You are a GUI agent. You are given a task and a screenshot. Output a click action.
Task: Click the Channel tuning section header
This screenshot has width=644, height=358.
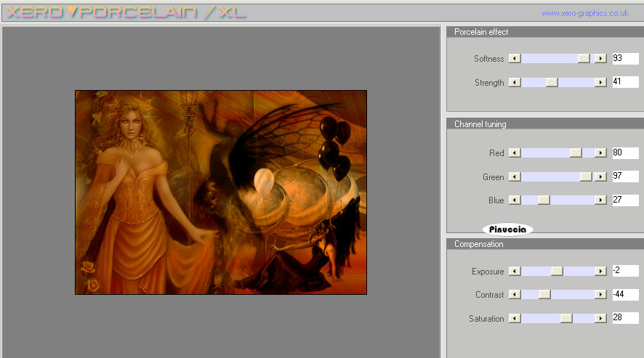(545, 124)
